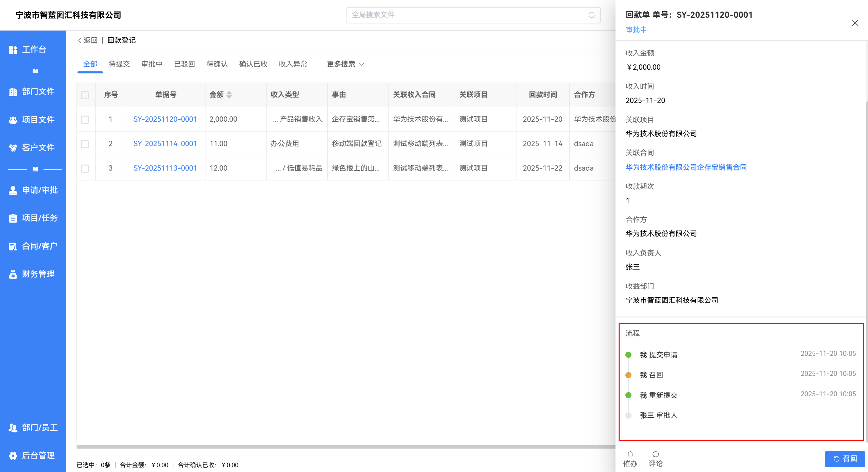Open 财务管理 money bag icon
868x472 pixels.
(x=13, y=274)
